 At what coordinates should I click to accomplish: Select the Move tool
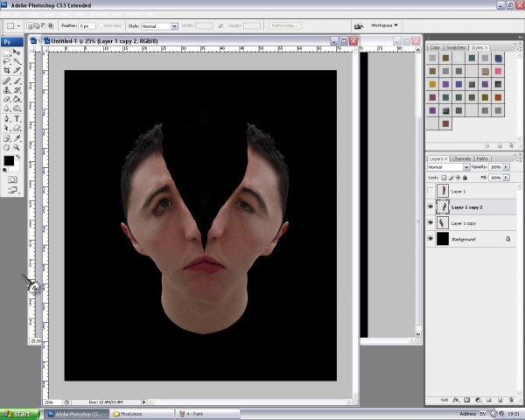click(17, 52)
